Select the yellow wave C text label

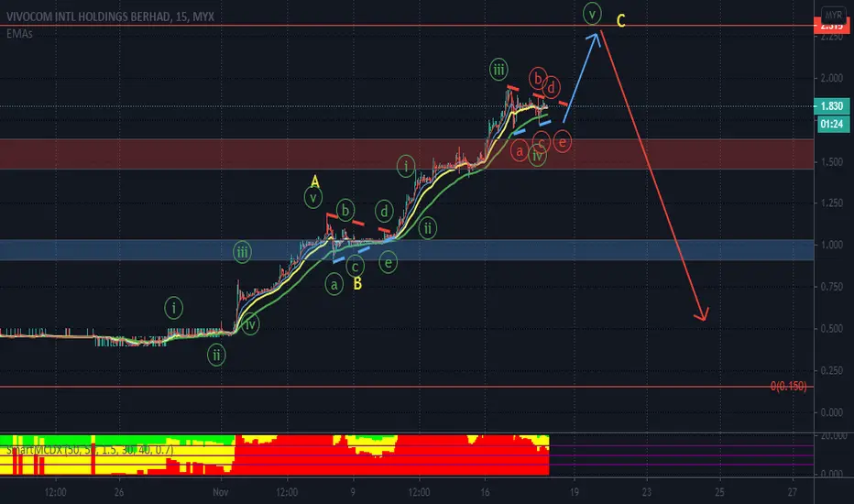[x=621, y=21]
